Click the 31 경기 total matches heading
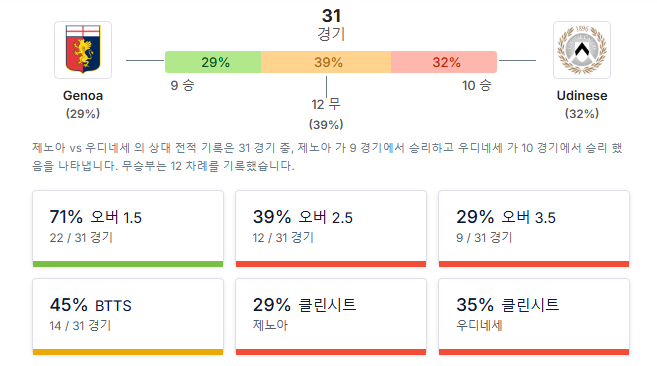 click(x=331, y=25)
